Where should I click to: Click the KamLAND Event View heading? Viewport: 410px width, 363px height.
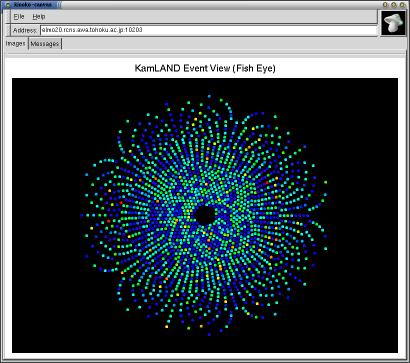click(x=205, y=68)
